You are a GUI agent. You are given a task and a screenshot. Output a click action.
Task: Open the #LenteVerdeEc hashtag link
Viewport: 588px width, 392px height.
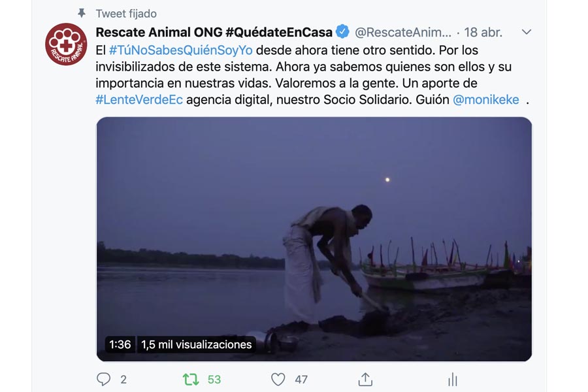(139, 99)
